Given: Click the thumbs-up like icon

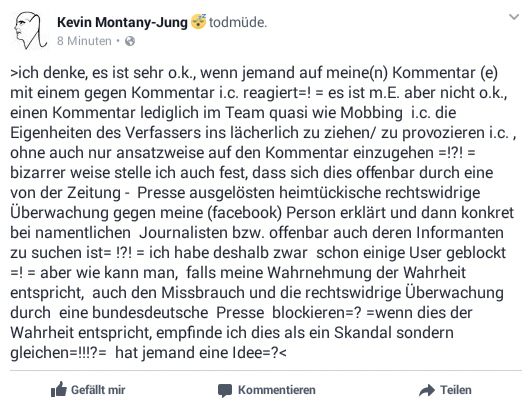Looking at the screenshot, I should point(59,389).
